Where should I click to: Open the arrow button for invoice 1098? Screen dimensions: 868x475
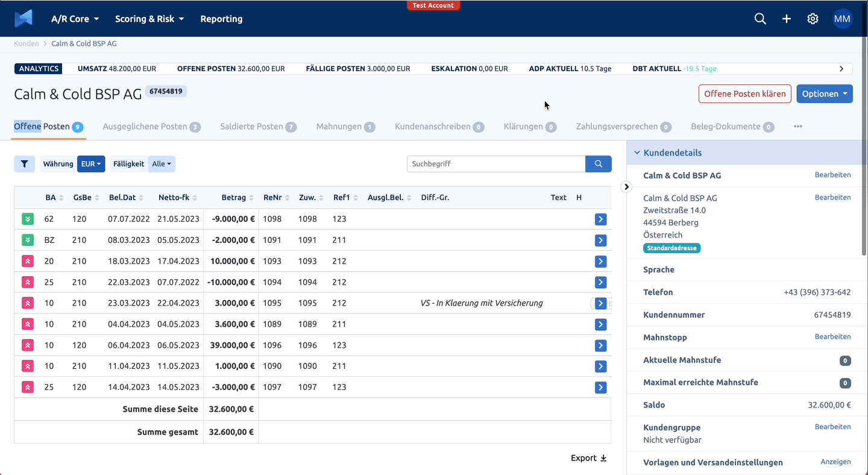click(x=600, y=219)
